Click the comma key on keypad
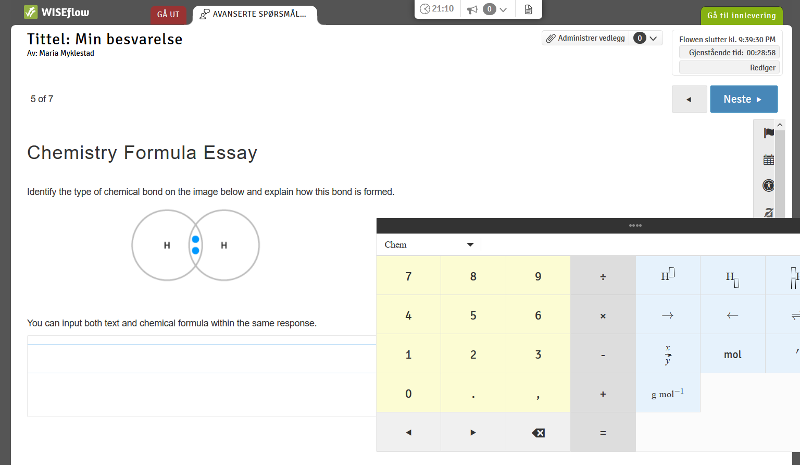The height and width of the screenshot is (465, 800). click(538, 394)
